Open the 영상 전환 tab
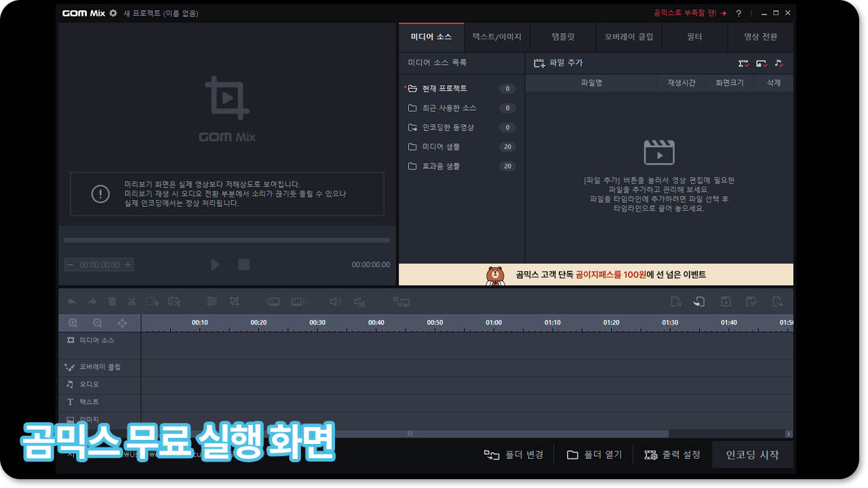The image size is (868, 488). coord(760,37)
